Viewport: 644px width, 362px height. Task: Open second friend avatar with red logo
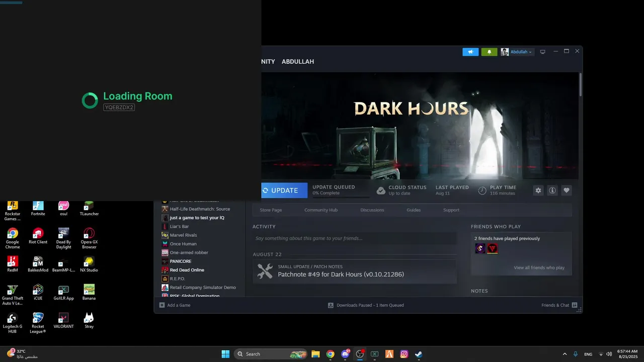tap(493, 248)
